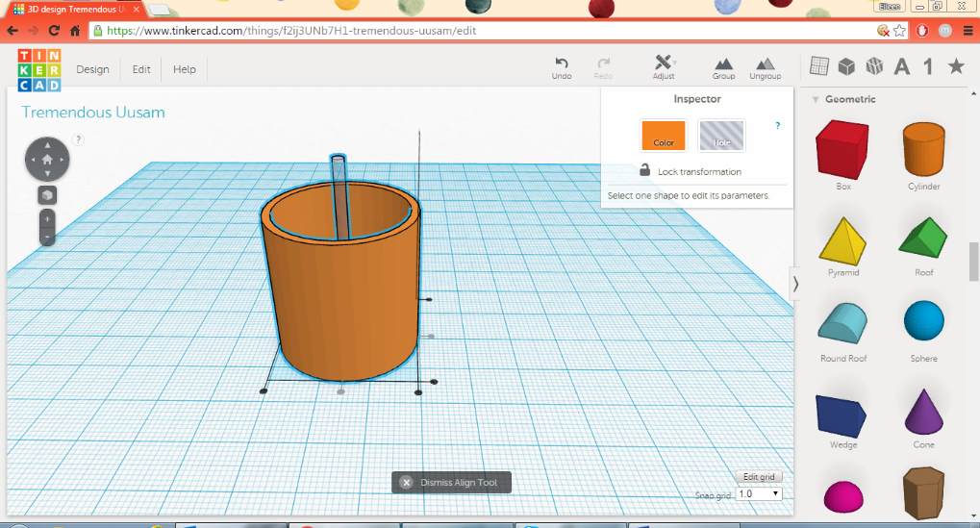The width and height of the screenshot is (980, 528).
Task: Open the Help menu
Action: coord(185,69)
